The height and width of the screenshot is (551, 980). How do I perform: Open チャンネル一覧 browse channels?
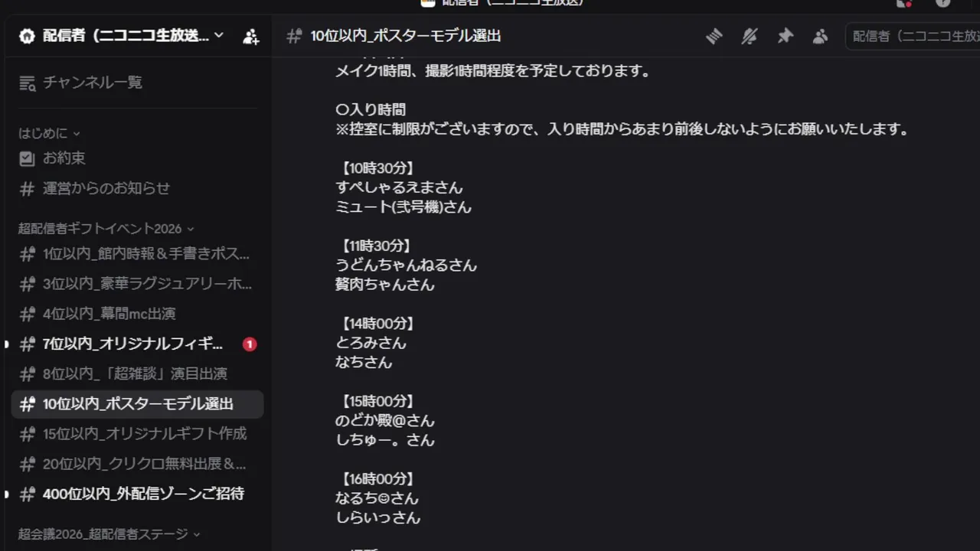pyautogui.click(x=138, y=82)
